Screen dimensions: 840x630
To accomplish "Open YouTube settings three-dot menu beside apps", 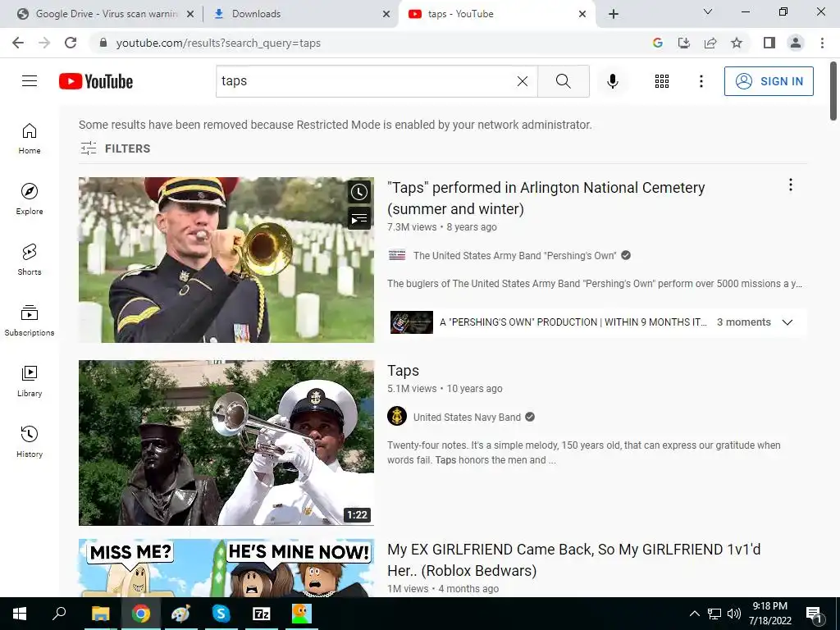I will pyautogui.click(x=701, y=81).
